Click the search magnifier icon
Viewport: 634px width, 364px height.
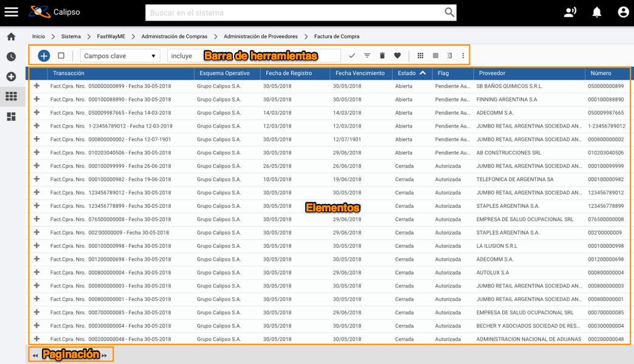point(449,13)
